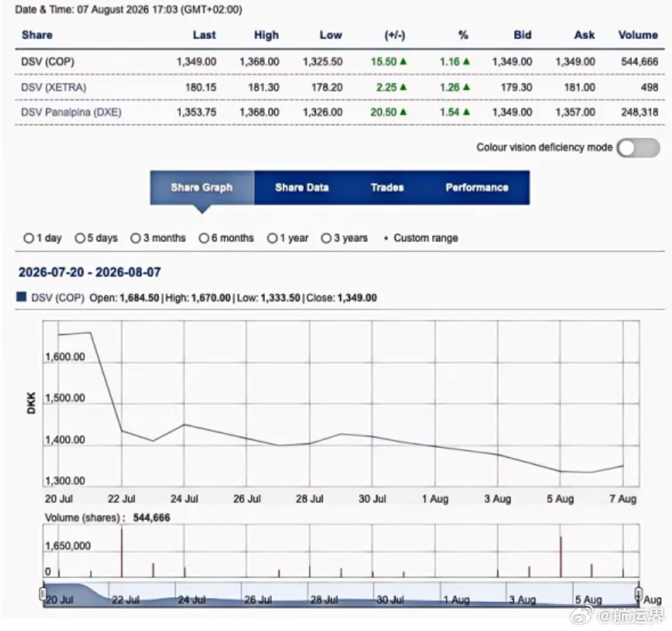
Task: Click the 1.16 percent value
Action: 450,62
